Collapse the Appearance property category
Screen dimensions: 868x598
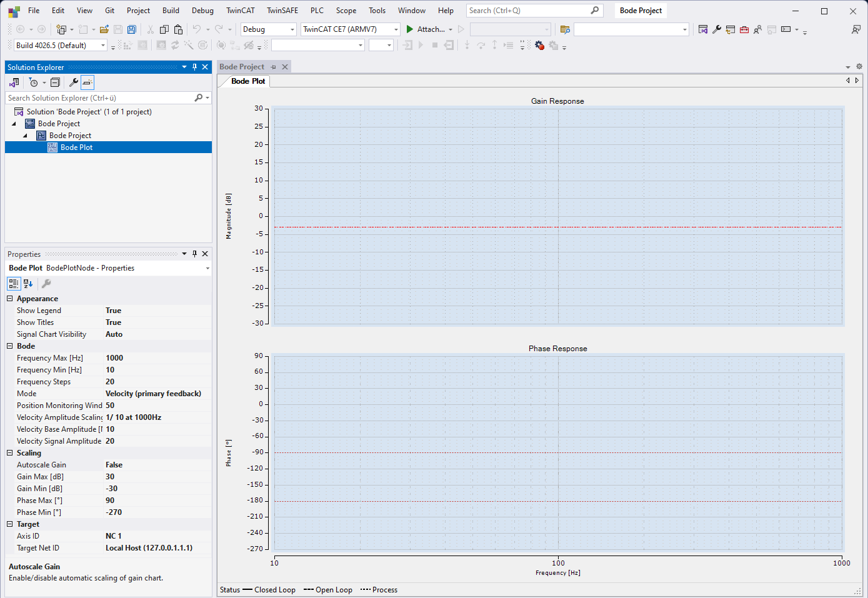point(10,299)
